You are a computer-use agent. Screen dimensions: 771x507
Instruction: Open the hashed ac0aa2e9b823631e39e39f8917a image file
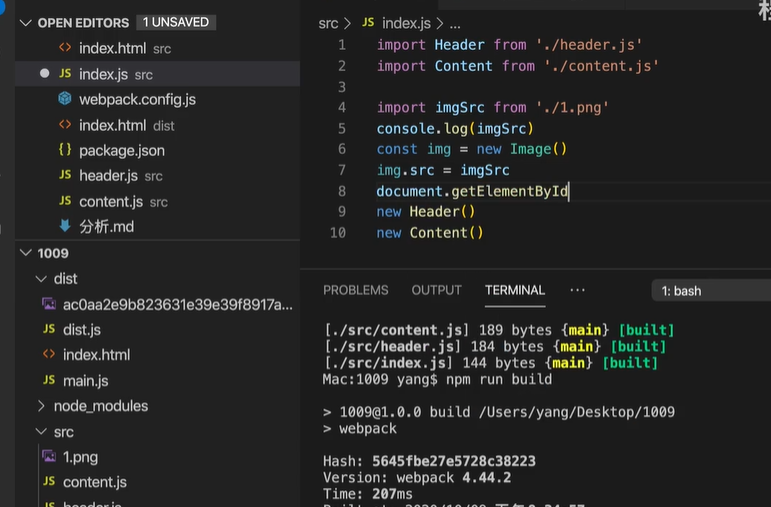[x=178, y=305]
